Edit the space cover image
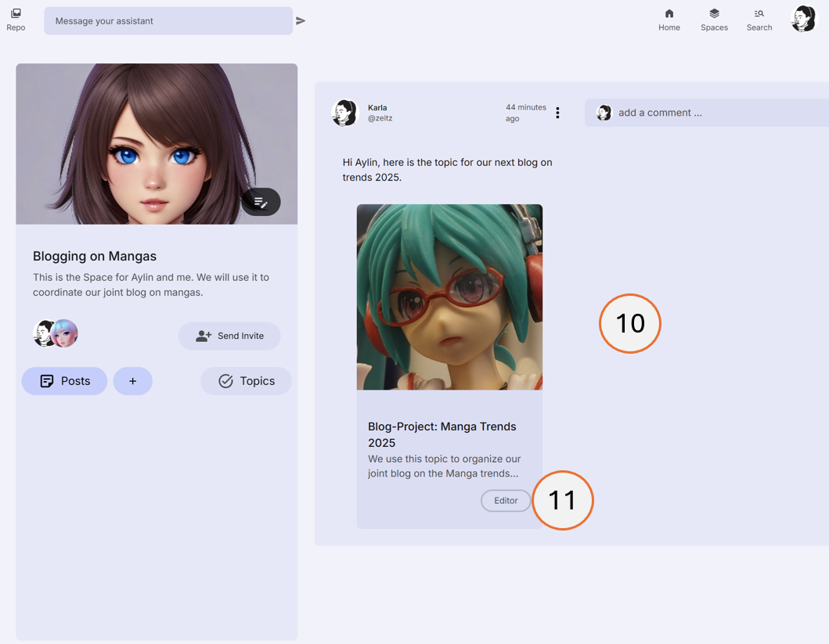Screen dimensions: 829x644 (261, 202)
